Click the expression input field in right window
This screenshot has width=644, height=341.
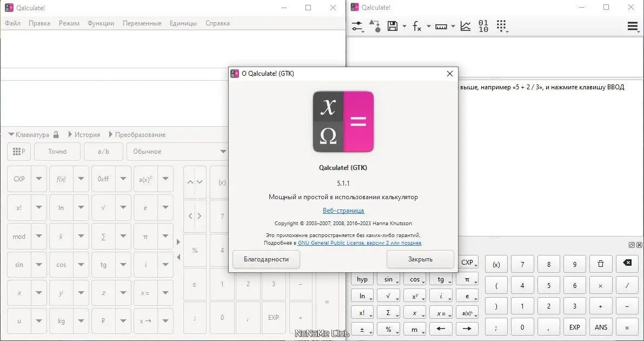click(x=495, y=56)
